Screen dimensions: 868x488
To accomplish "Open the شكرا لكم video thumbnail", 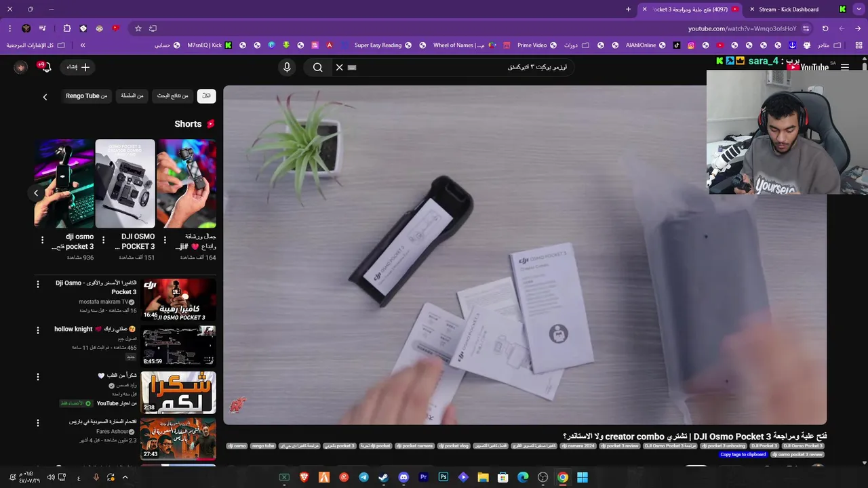I will pyautogui.click(x=178, y=392).
